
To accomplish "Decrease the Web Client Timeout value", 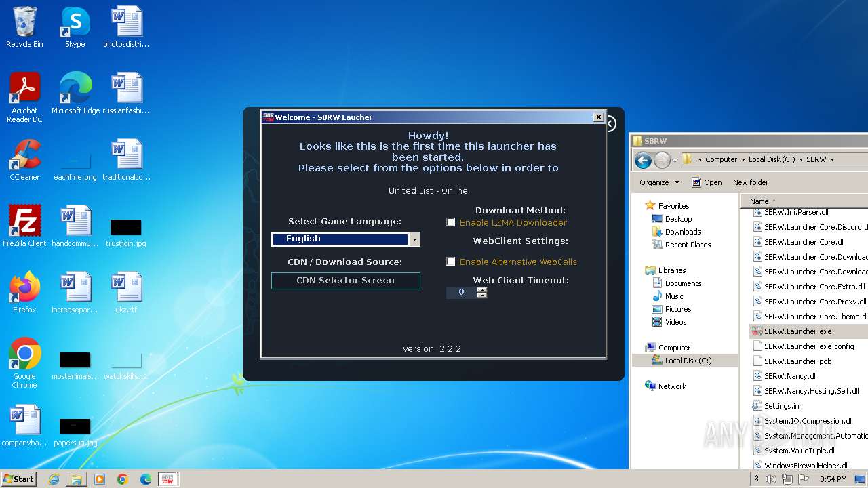I will click(x=482, y=296).
